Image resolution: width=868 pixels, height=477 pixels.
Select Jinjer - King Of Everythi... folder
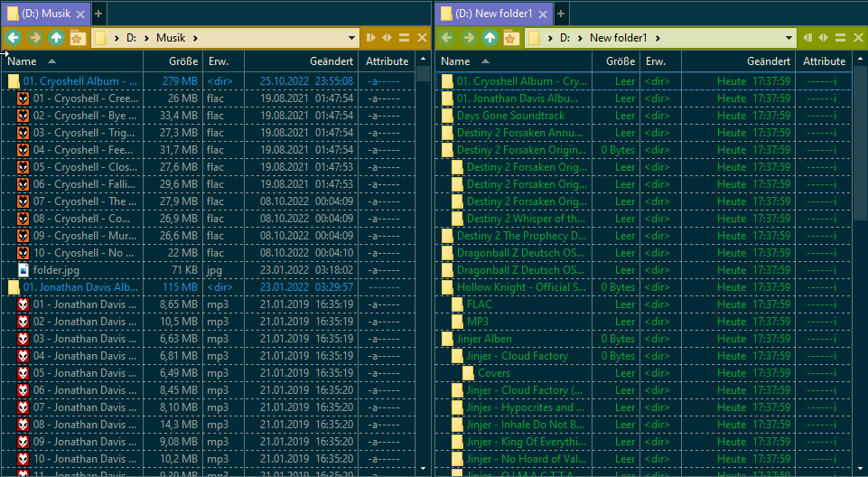tap(527, 442)
